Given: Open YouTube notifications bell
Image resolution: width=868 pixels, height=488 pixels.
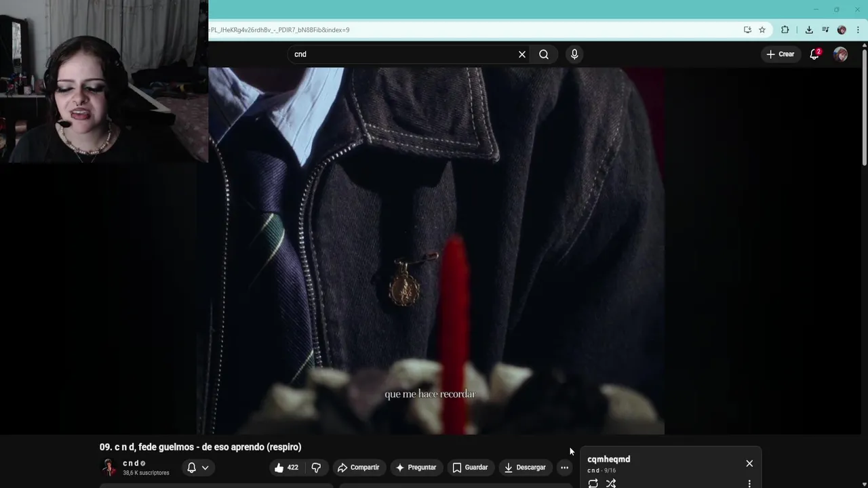Looking at the screenshot, I should pos(814,54).
